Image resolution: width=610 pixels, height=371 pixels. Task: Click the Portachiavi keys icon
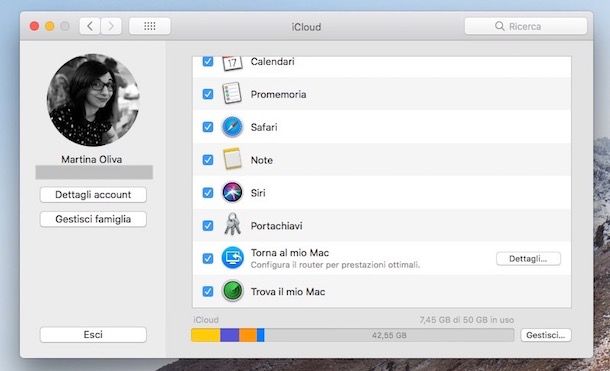coord(232,224)
